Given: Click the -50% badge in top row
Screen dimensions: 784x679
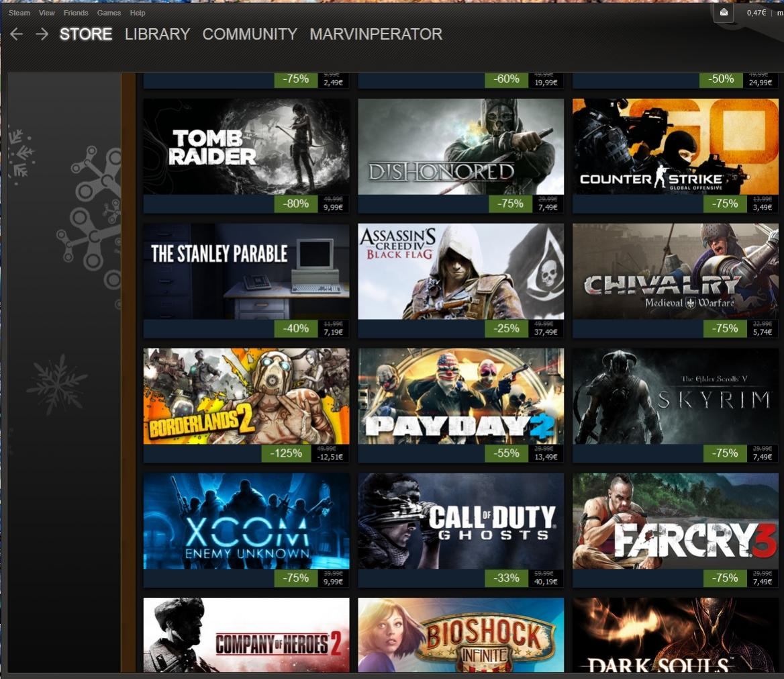Looking at the screenshot, I should pyautogui.click(x=720, y=79).
